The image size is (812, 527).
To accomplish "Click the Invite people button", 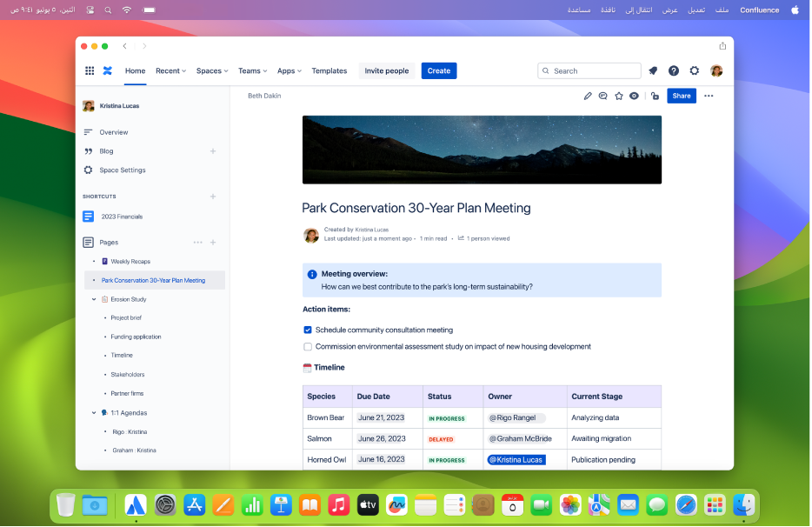I will [387, 70].
